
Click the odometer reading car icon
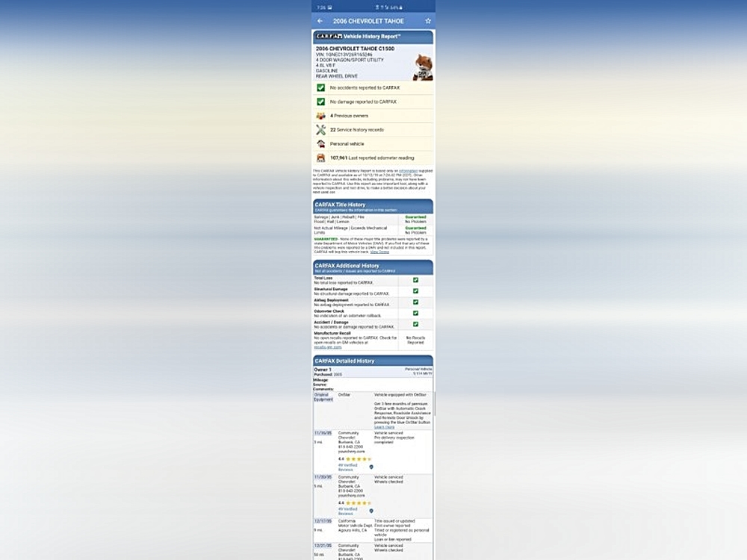click(x=320, y=158)
